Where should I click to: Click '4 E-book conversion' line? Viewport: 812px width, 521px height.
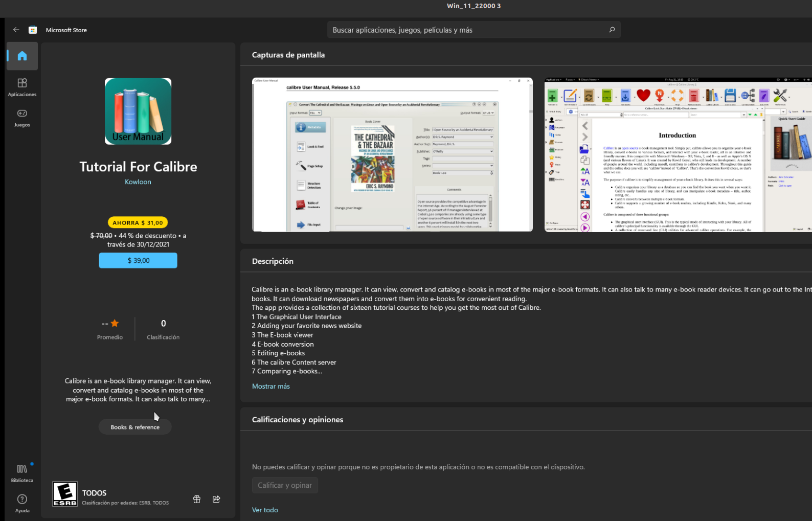tap(283, 344)
